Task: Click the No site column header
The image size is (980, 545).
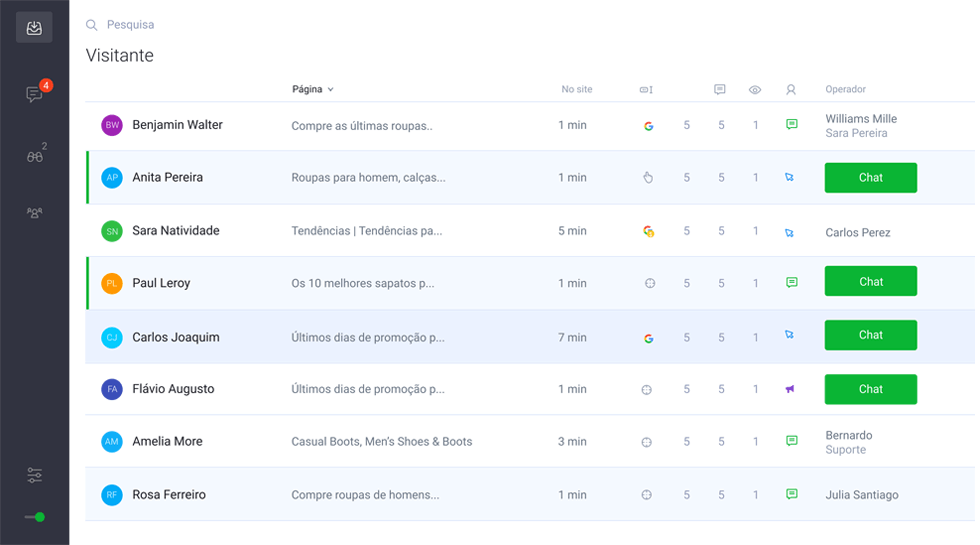Action: click(576, 89)
